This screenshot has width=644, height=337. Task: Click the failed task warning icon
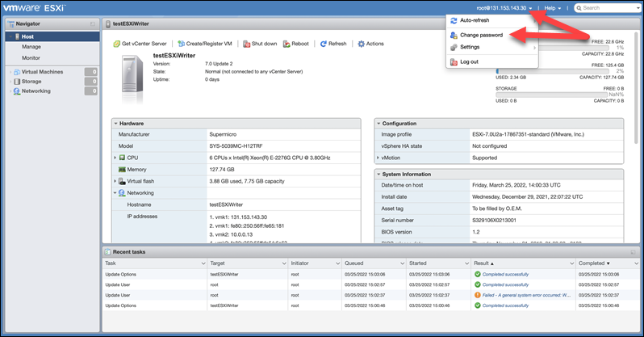tap(477, 295)
